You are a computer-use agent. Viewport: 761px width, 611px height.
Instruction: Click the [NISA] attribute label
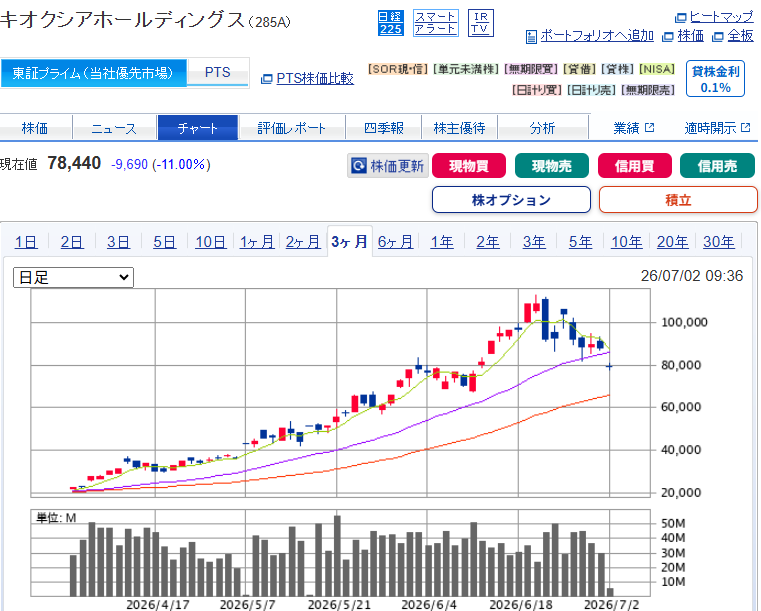(657, 69)
